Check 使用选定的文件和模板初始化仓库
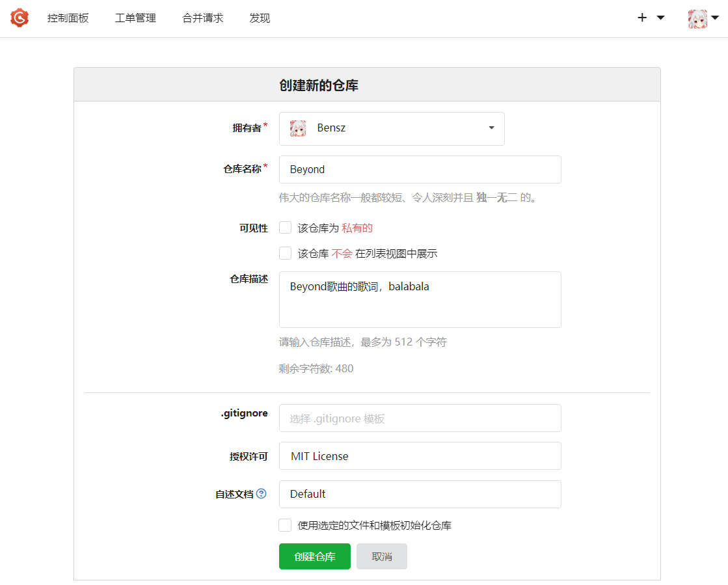Viewport: 728px width, 585px height. click(285, 524)
